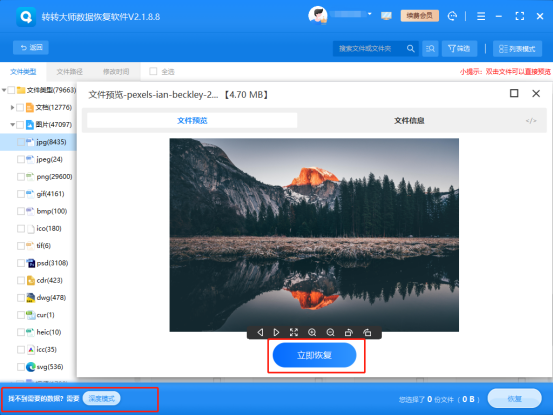Collapse the 图片(47097) node
This screenshot has height=415, width=553.
coord(12,125)
